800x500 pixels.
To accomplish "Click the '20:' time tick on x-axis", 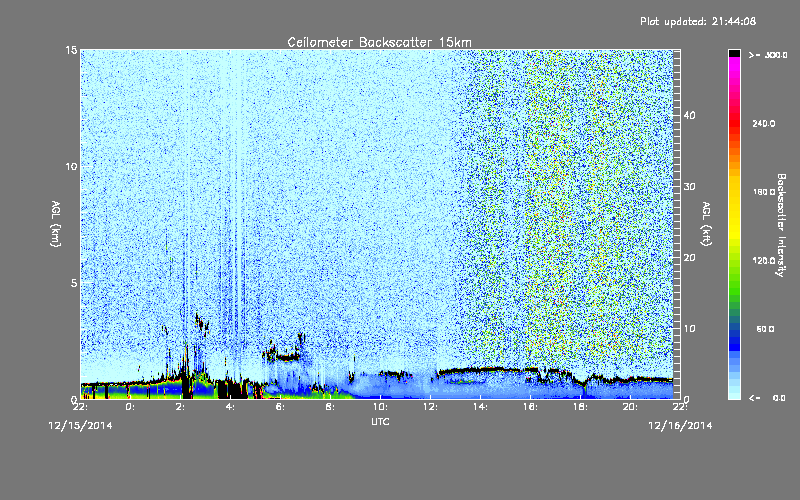I will [x=630, y=407].
